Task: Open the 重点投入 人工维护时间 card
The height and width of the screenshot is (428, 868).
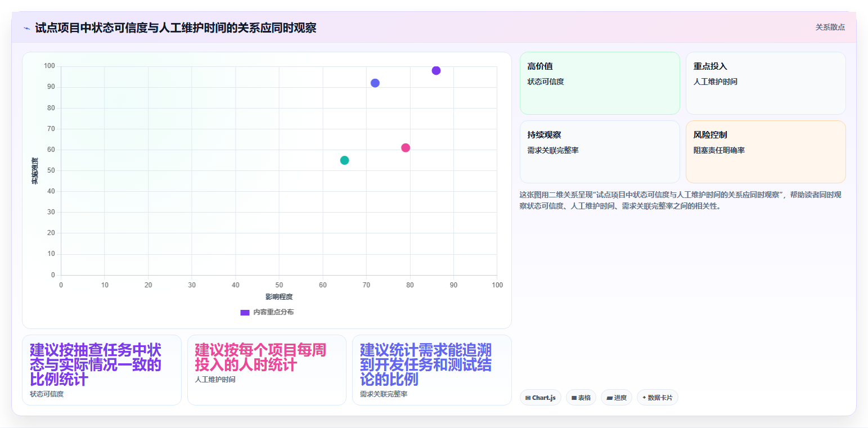Action: tap(766, 83)
